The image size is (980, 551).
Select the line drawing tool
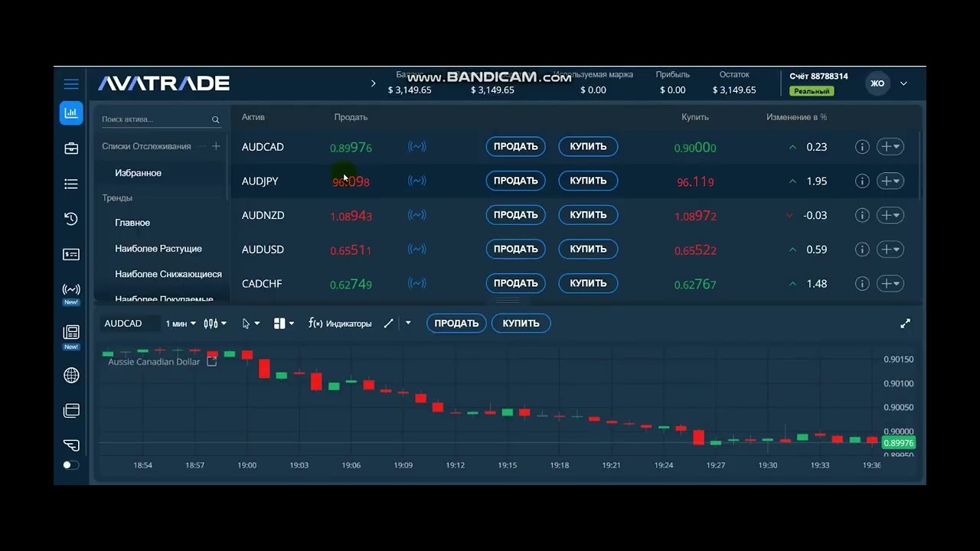(x=388, y=324)
